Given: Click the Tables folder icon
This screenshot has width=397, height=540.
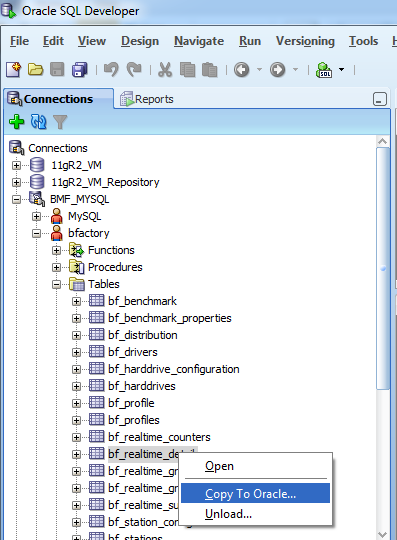Looking at the screenshot, I should [x=76, y=284].
